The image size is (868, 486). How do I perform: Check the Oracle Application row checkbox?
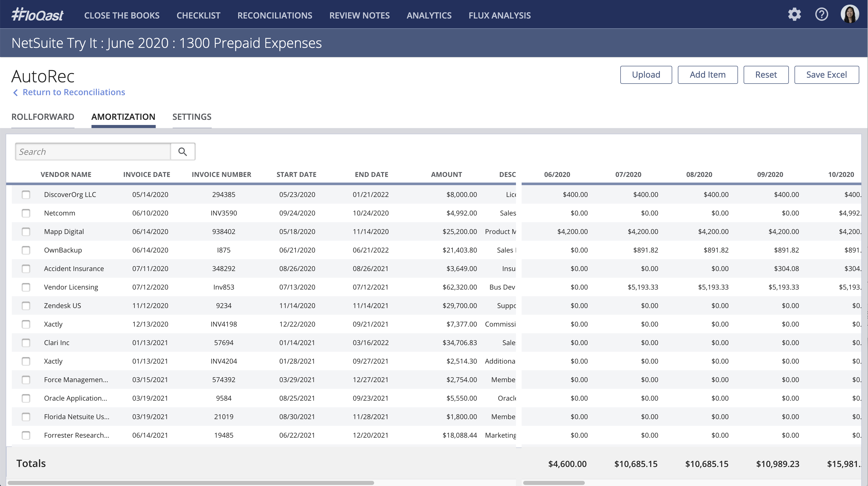pos(26,398)
